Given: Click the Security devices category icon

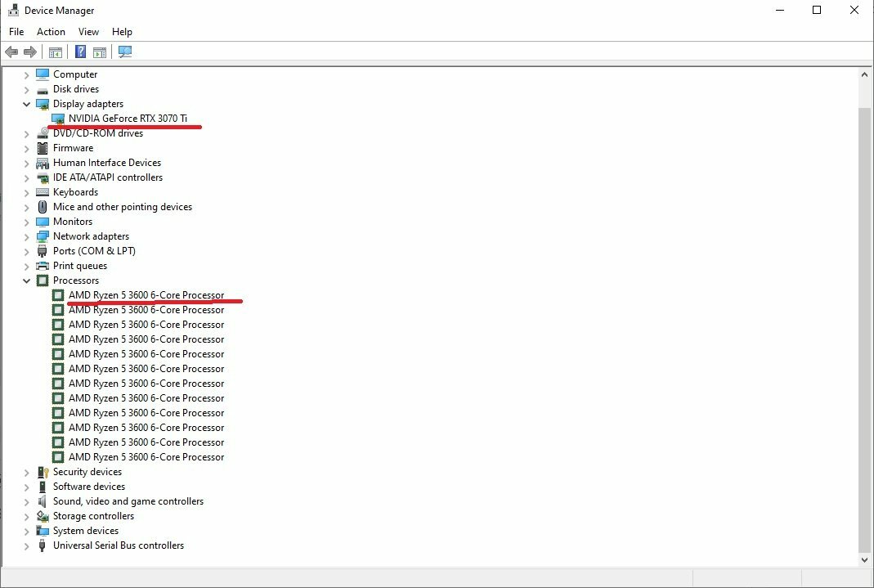Looking at the screenshot, I should pyautogui.click(x=43, y=472).
